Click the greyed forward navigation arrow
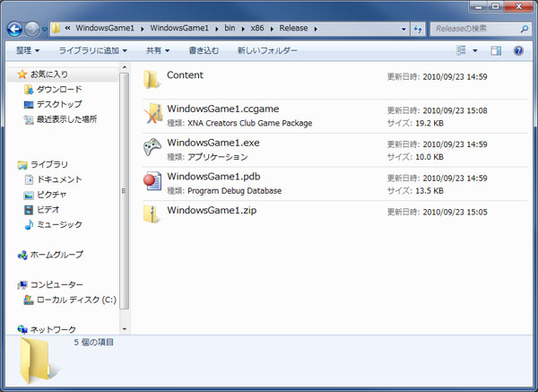Screen dimensions: 538x392 pos(32,30)
